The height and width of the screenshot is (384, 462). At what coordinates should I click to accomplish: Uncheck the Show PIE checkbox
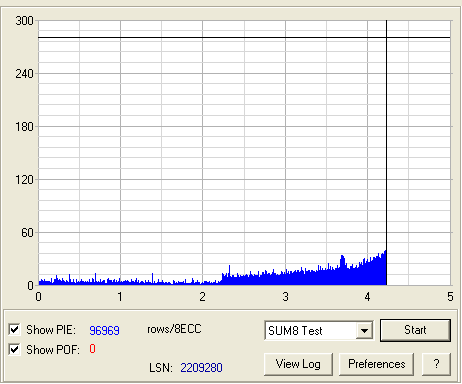(x=14, y=329)
